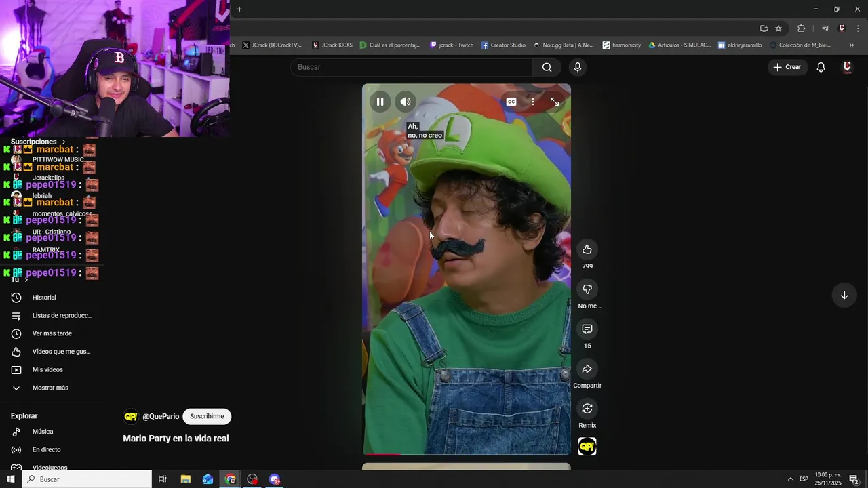The image size is (868, 488).
Task: Click the Remix icon
Action: (x=587, y=409)
